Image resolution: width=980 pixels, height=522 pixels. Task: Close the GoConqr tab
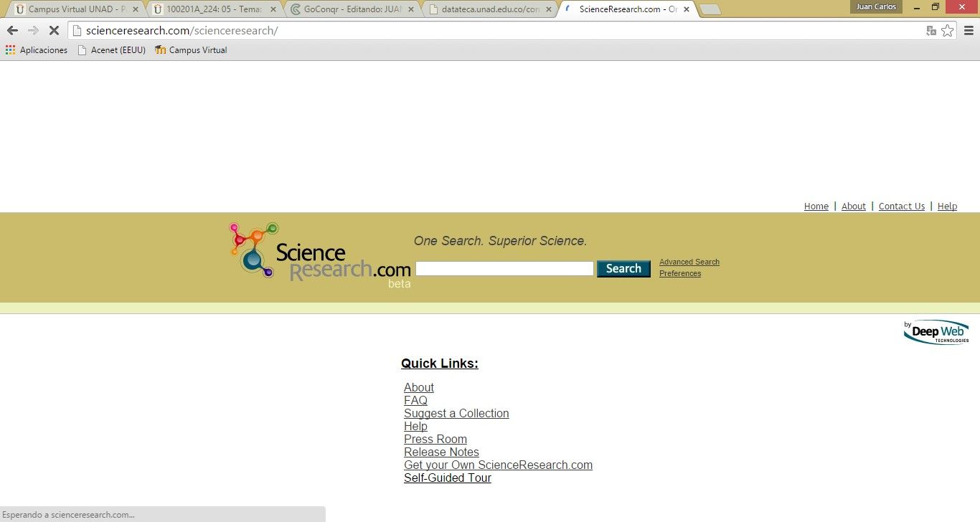pos(410,10)
